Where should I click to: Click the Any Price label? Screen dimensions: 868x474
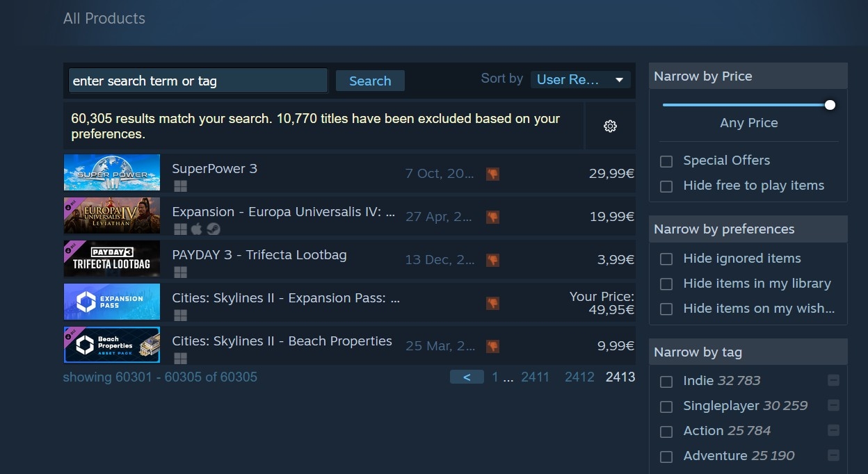(748, 123)
